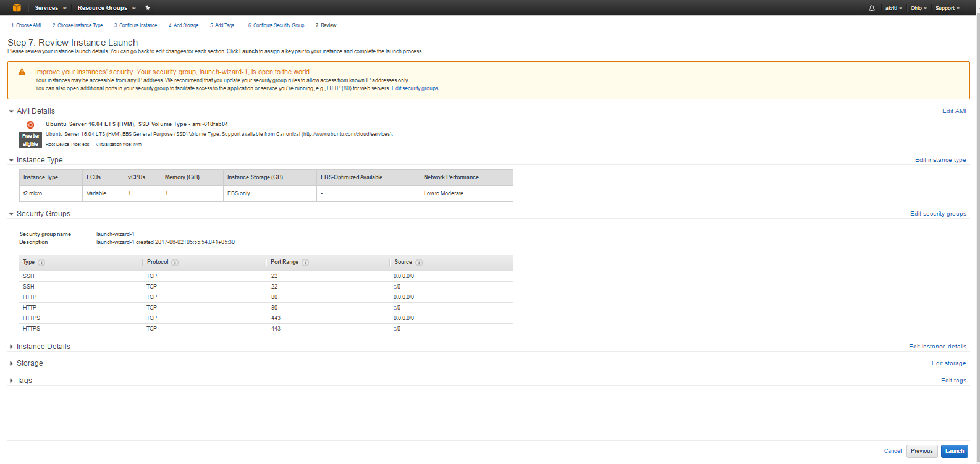Click the Edit instance type link
Image resolution: width=980 pixels, height=464 pixels.
(x=940, y=160)
